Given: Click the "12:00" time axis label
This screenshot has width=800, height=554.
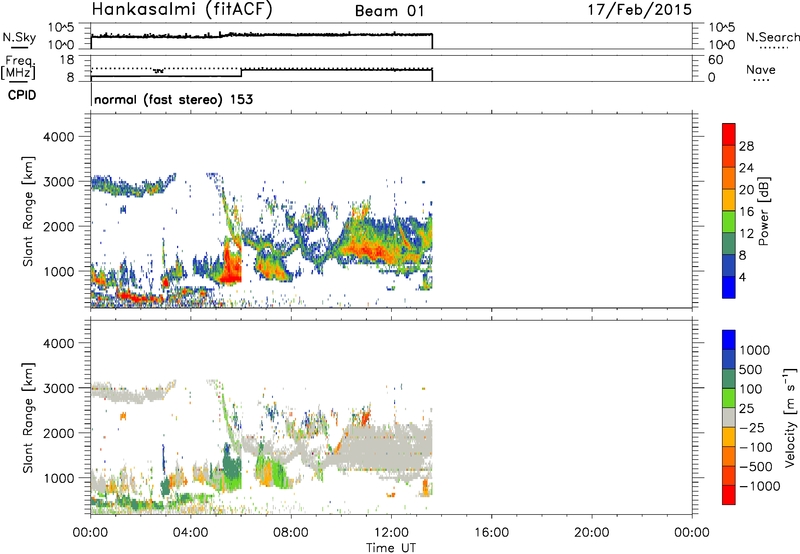Looking at the screenshot, I should coord(391,533).
